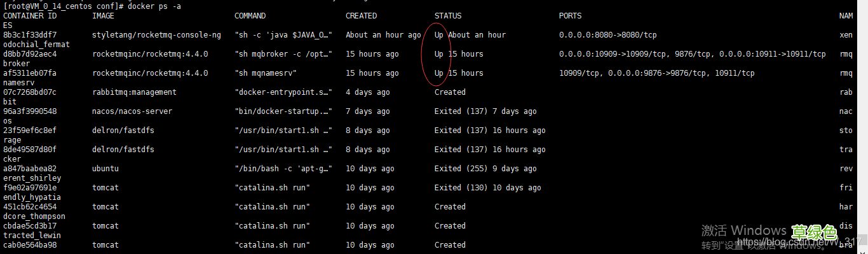The width and height of the screenshot is (868, 254).
Task: Select the PORTS column header
Action: point(570,16)
